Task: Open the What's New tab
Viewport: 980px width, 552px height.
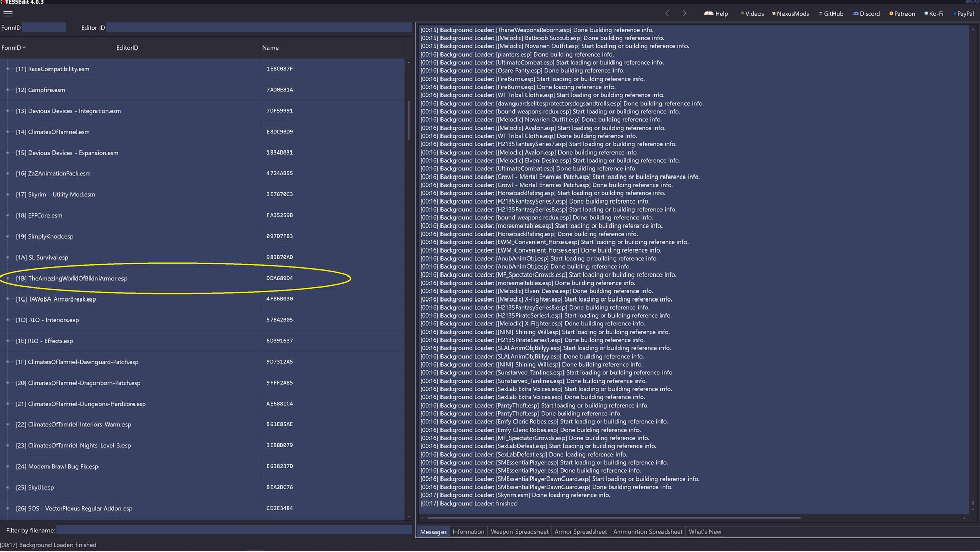Action: pyautogui.click(x=704, y=532)
